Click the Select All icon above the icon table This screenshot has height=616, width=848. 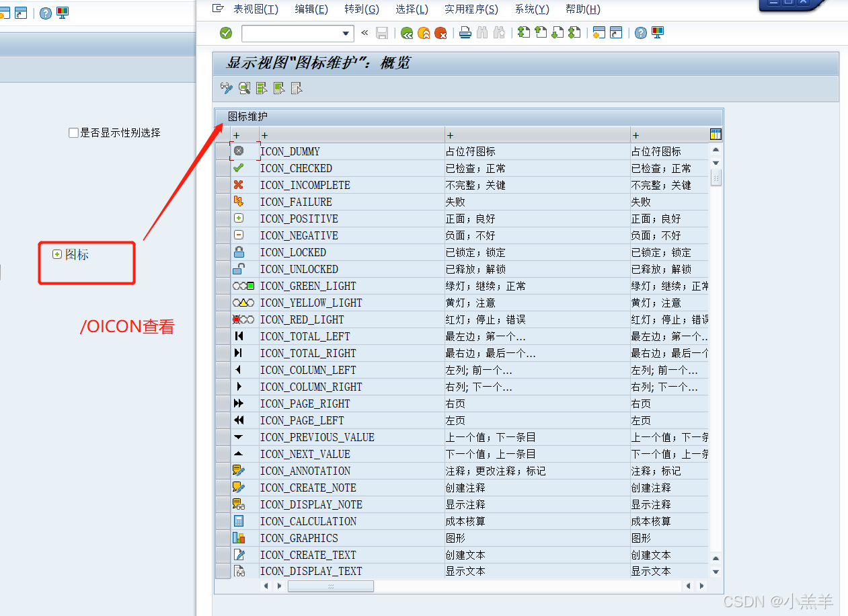(262, 88)
